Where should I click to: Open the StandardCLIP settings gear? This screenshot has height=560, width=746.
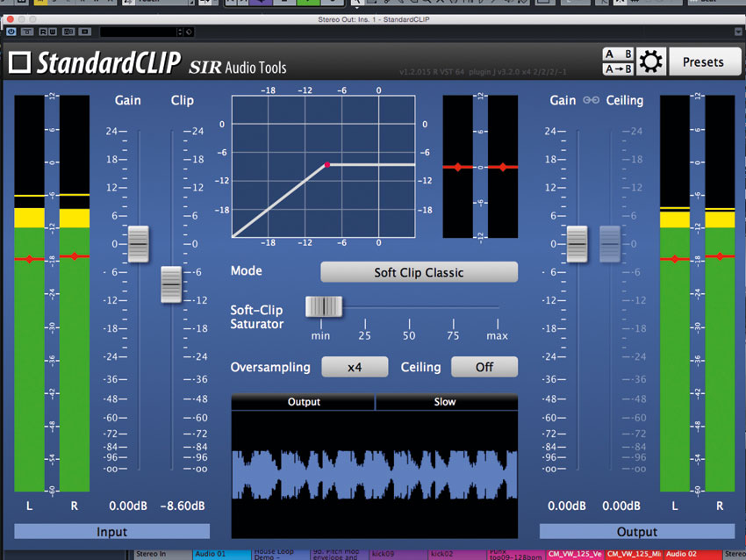click(x=650, y=61)
